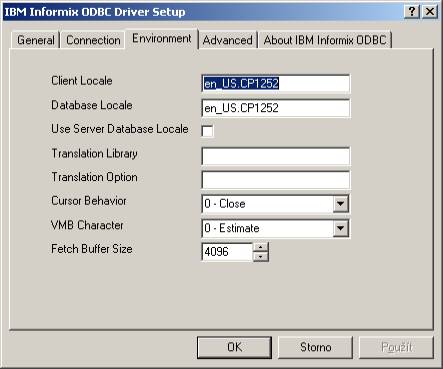Increase Fetch Buffer Size with up arrow
Screen dimensions: 443x369
point(261,247)
